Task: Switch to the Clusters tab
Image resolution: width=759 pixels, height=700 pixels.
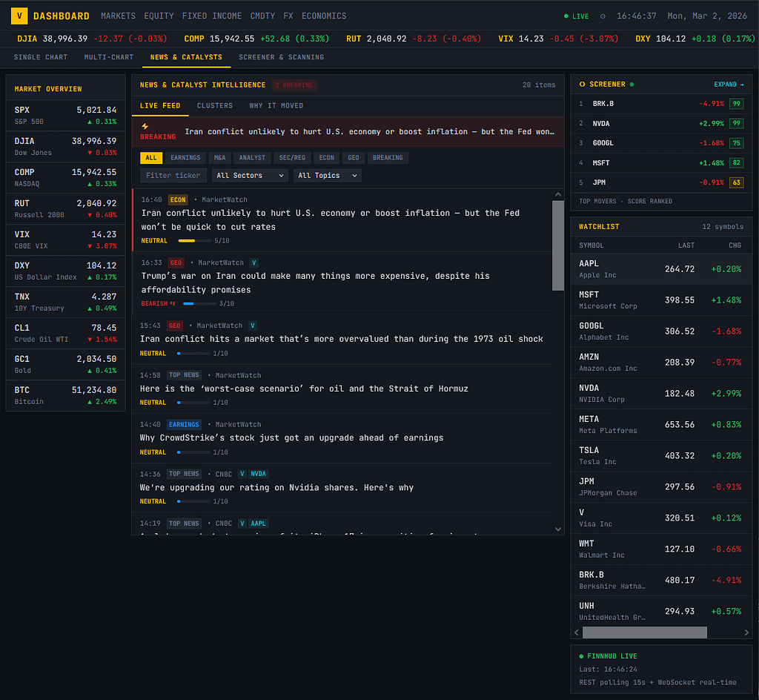Action: (x=214, y=106)
